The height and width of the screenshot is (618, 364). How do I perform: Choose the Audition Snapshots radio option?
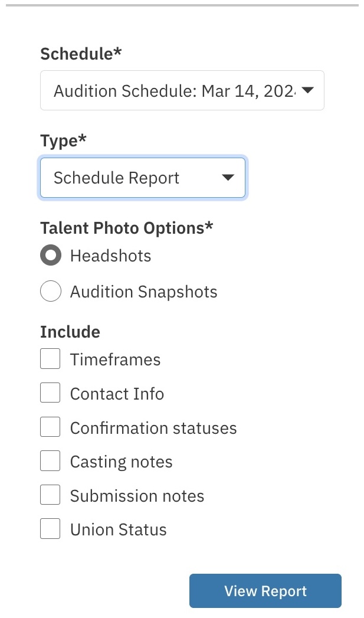[x=51, y=292]
